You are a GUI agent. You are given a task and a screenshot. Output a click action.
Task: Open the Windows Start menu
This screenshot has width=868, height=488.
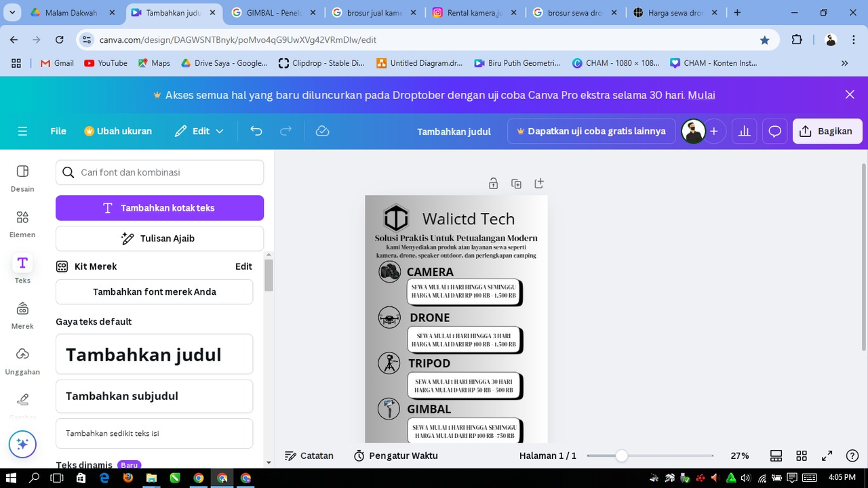11,478
